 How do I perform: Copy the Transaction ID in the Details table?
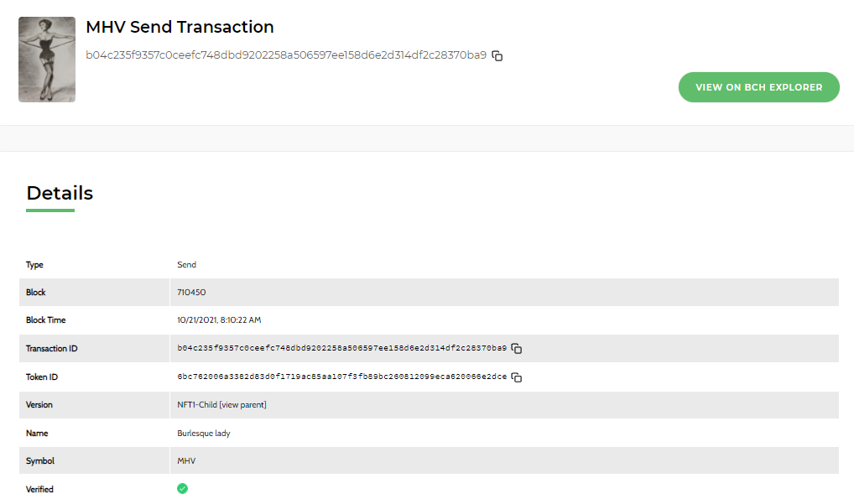(x=516, y=348)
